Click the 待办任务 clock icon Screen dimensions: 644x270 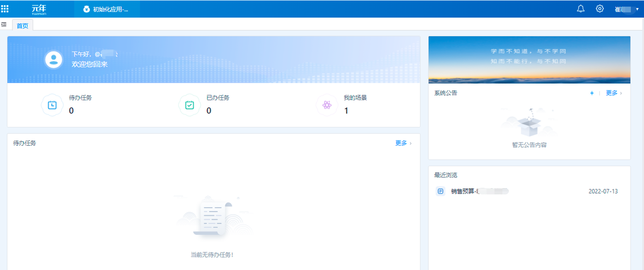52,105
